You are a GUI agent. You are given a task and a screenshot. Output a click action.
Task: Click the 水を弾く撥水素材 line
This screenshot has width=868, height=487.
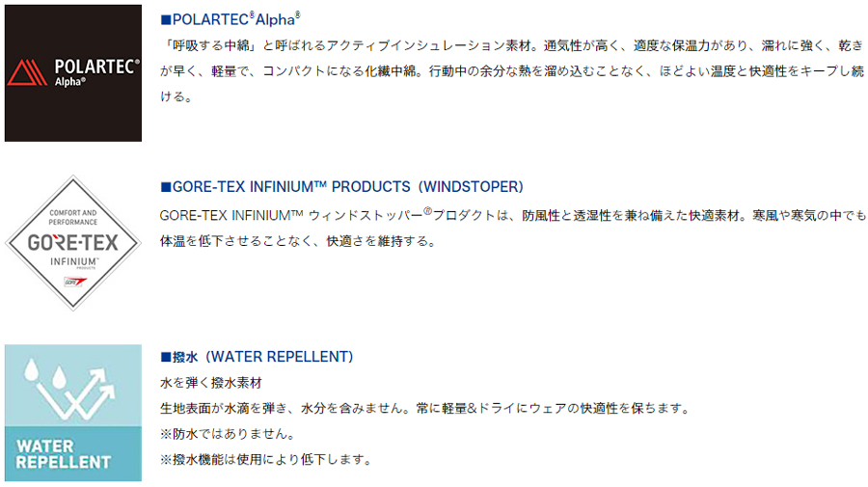211,383
